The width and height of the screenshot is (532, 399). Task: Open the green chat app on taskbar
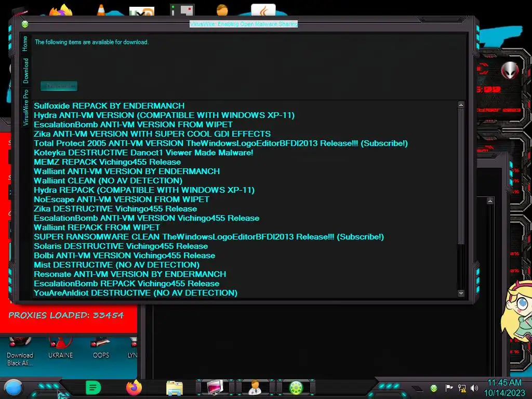[94, 388]
